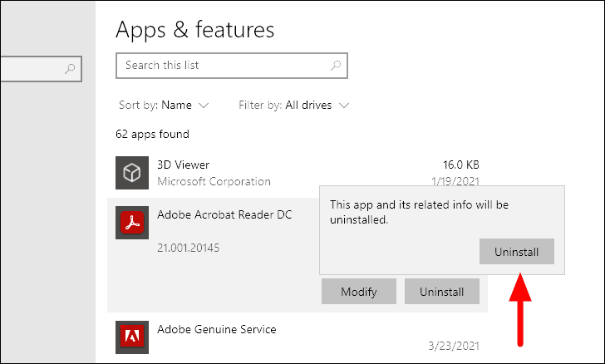Click the Modify button for Acrobat Reader
This screenshot has width=605, height=364.
click(359, 292)
